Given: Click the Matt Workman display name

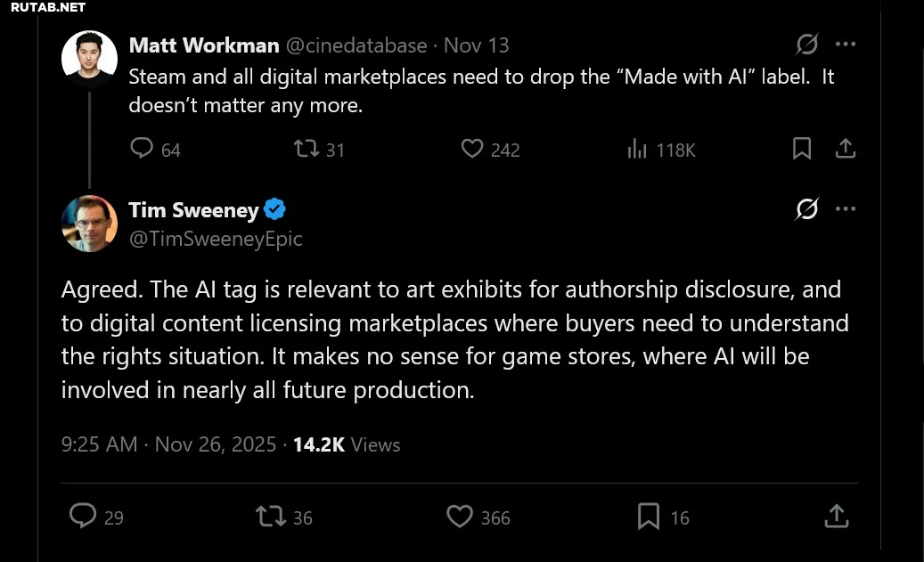Looking at the screenshot, I should point(204,45).
